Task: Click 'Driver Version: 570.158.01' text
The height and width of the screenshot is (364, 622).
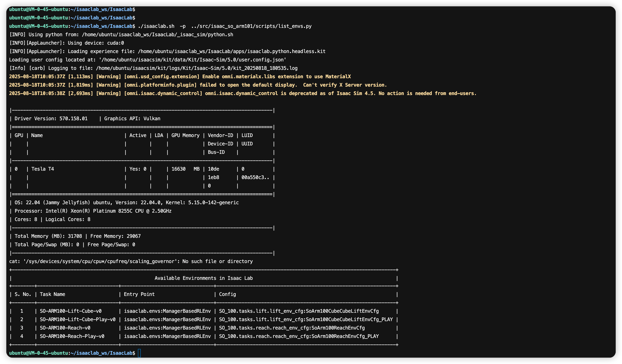Action: 51,118
